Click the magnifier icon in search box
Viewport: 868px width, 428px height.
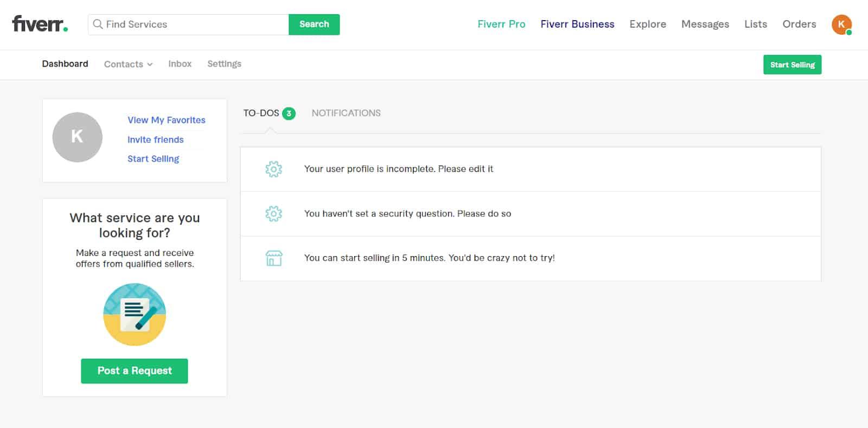pyautogui.click(x=98, y=24)
